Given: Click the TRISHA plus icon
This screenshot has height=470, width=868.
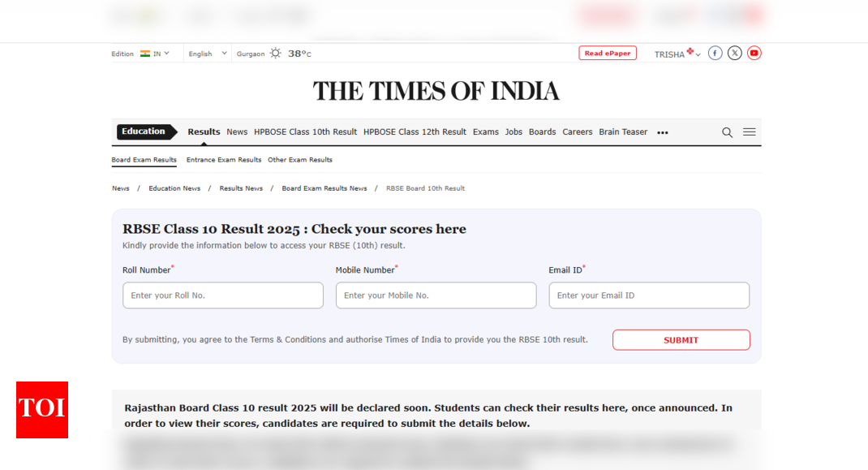Looking at the screenshot, I should click(x=690, y=50).
